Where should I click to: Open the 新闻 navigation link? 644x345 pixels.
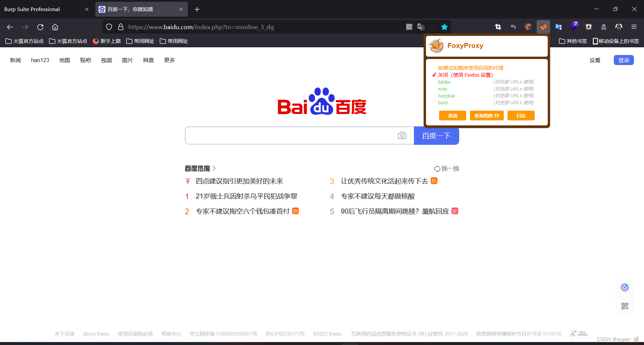[x=15, y=60]
